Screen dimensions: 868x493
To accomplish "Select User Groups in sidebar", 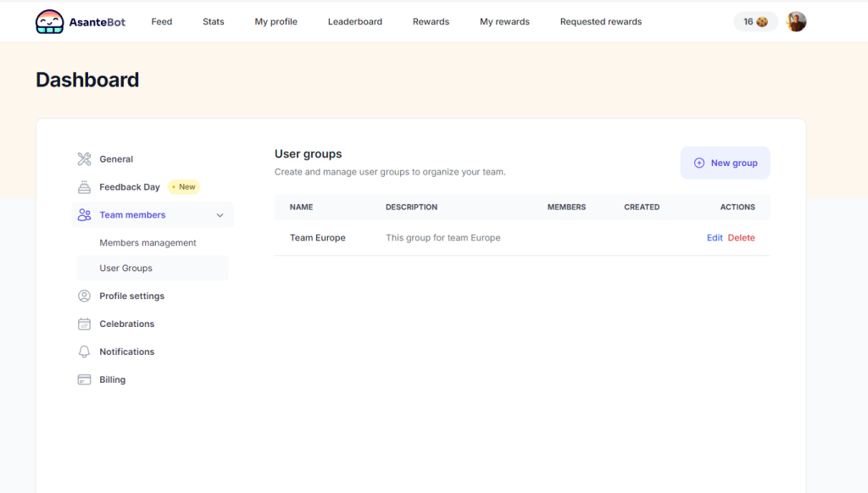I will pos(126,269).
